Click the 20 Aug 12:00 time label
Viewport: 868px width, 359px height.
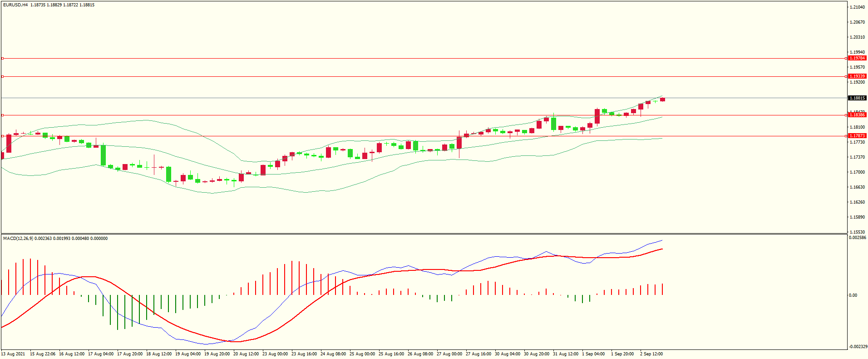pyautogui.click(x=246, y=354)
